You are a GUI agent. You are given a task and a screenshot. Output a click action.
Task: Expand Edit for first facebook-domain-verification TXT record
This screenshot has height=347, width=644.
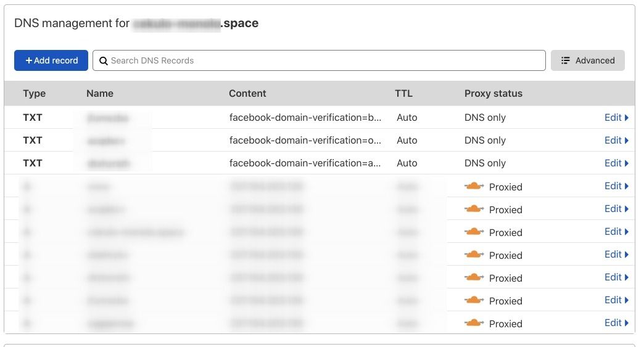616,117
